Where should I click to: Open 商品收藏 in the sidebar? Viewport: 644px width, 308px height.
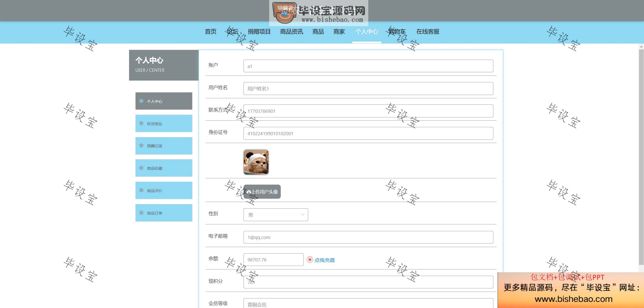164,168
